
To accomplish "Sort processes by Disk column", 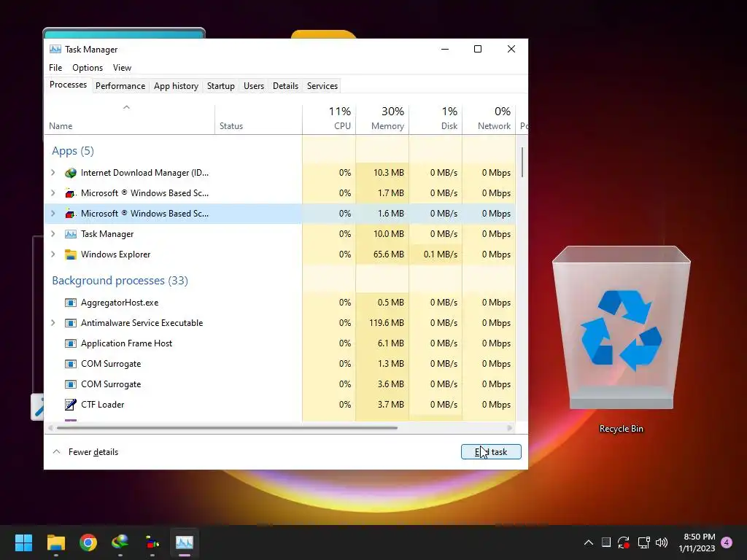I will coord(436,120).
